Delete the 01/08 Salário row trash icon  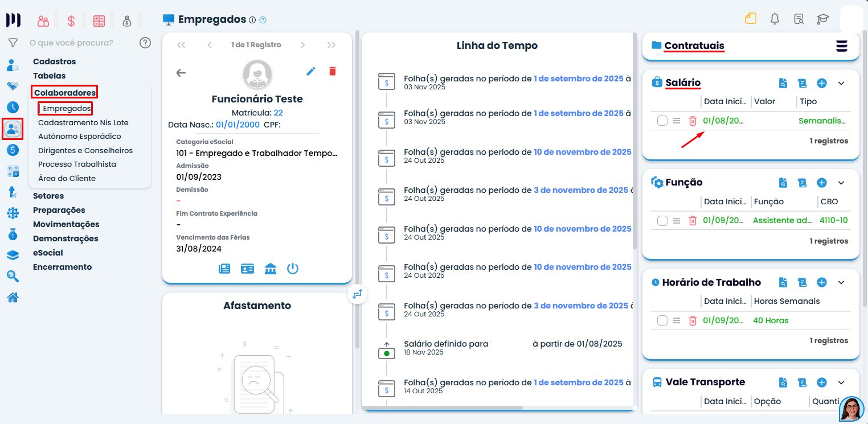click(x=693, y=121)
